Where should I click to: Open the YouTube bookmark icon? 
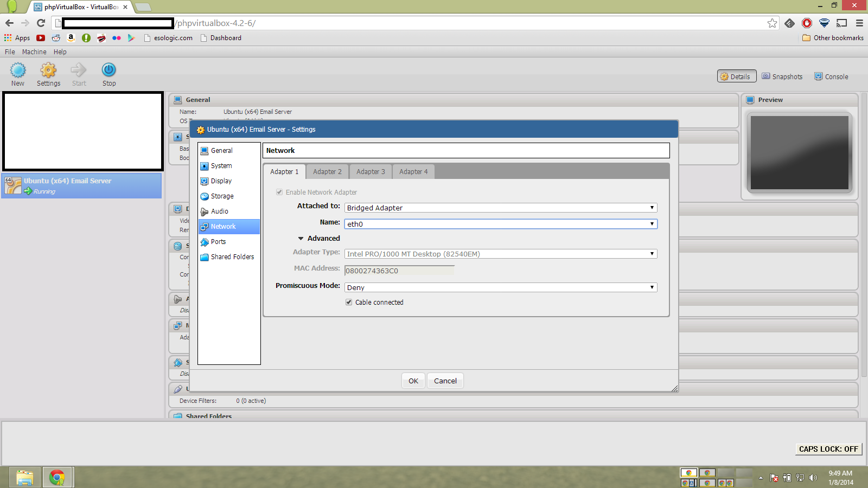tap(41, 38)
